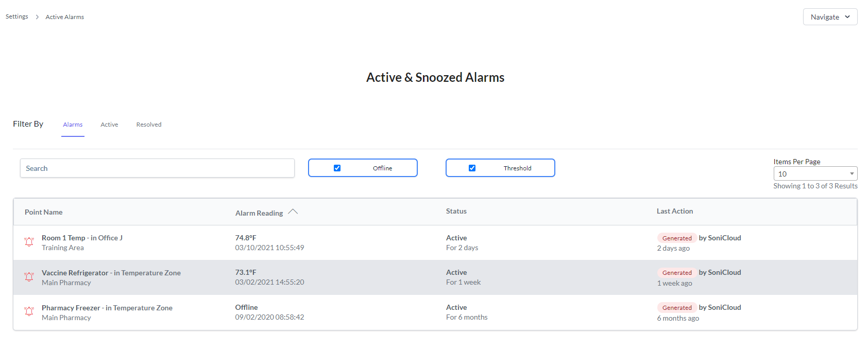Open the Navigate dropdown
This screenshot has width=868, height=351.
tap(829, 16)
